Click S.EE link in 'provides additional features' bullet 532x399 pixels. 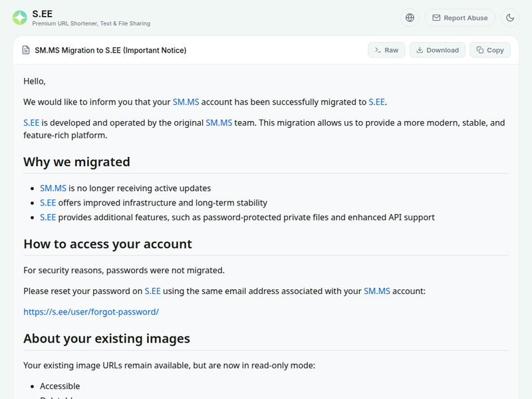tap(48, 217)
